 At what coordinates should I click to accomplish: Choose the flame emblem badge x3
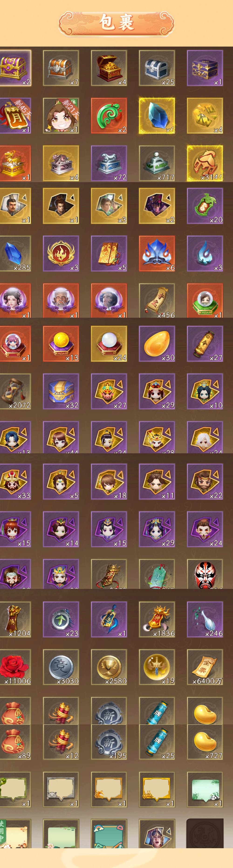61,254
